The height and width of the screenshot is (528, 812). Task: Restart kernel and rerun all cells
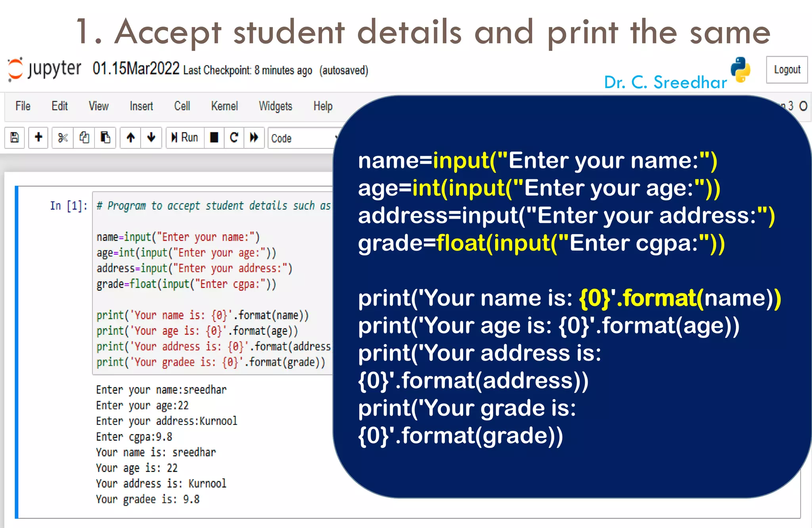coord(254,138)
